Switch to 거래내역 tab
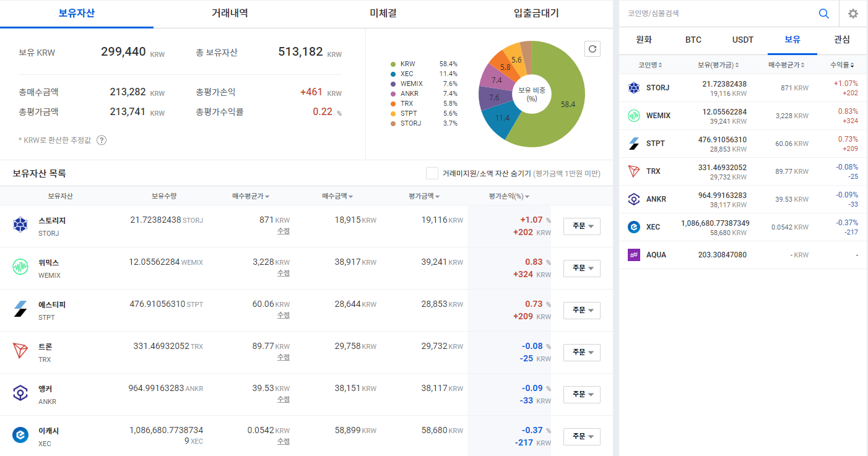The image size is (868, 456). [x=230, y=13]
